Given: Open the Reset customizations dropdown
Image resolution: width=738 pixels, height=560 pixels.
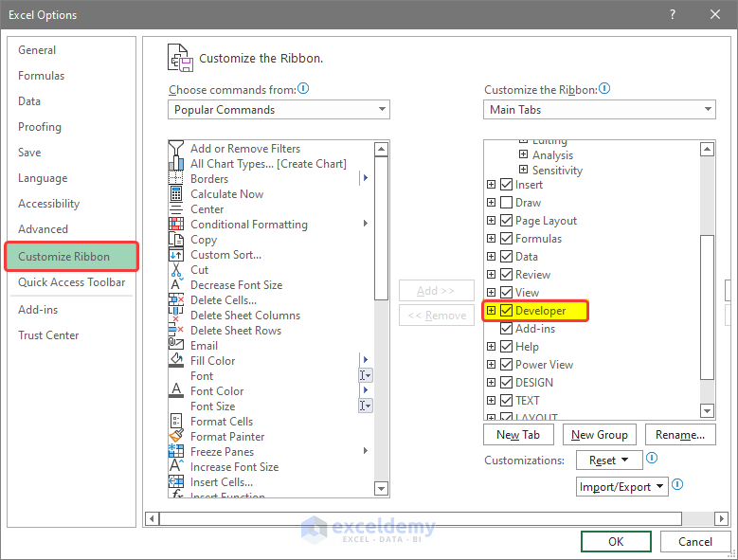Looking at the screenshot, I should (x=609, y=461).
